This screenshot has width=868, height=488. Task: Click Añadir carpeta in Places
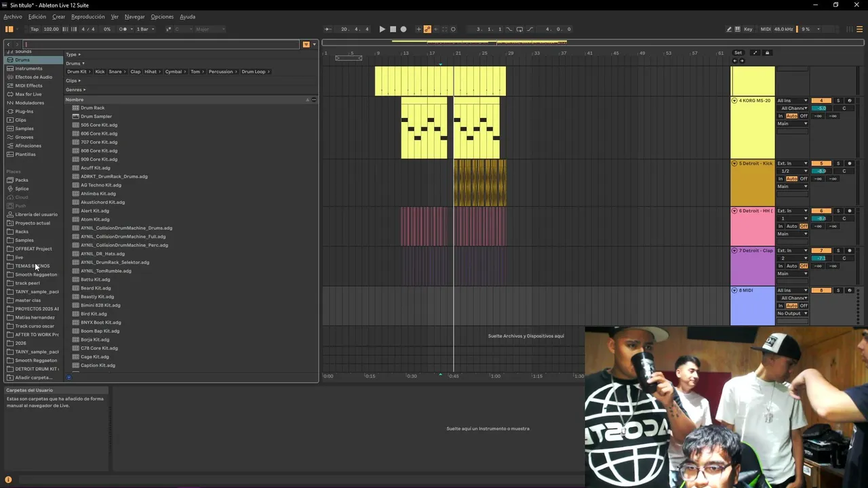point(32,378)
